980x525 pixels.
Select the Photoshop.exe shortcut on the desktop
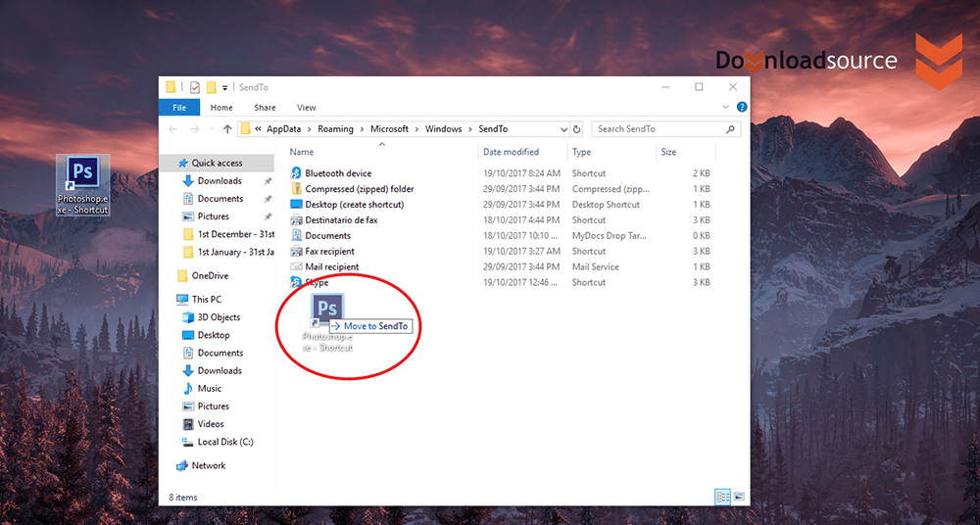pos(83,184)
